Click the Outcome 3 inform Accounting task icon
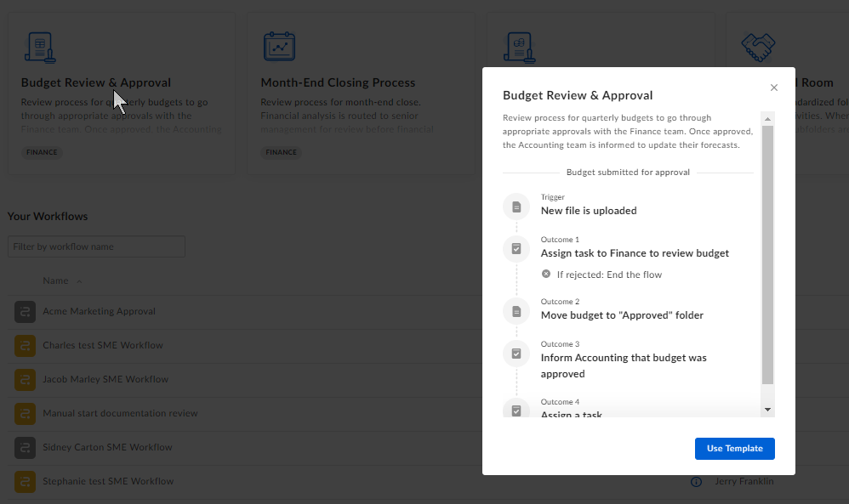 [x=516, y=353]
